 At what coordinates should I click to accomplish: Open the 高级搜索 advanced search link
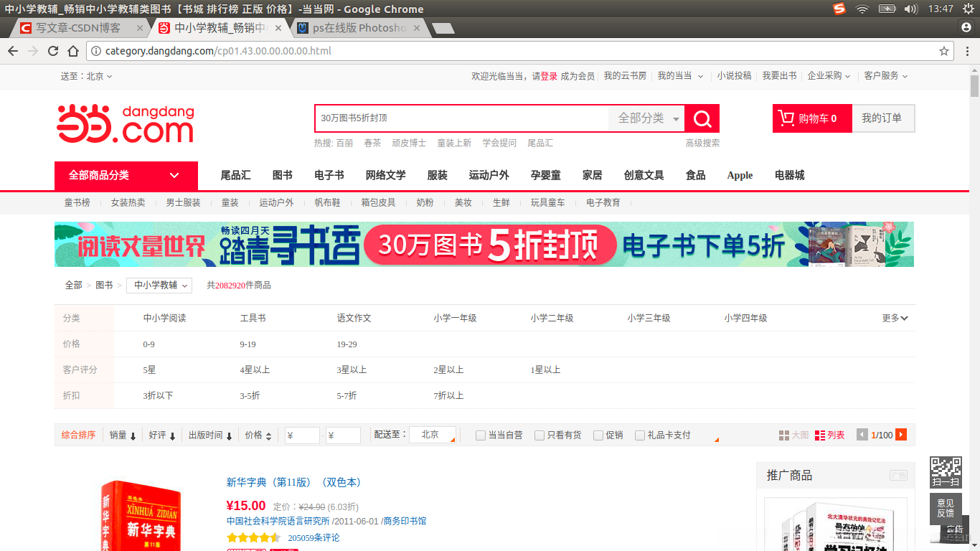(702, 143)
